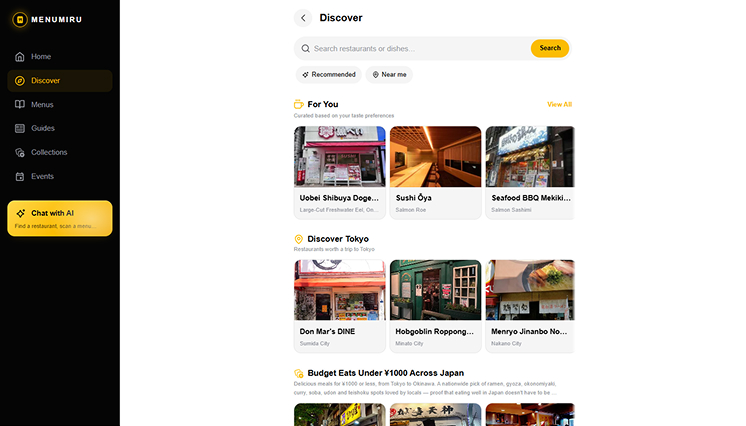
Task: Open the Menus section
Action: [60, 104]
